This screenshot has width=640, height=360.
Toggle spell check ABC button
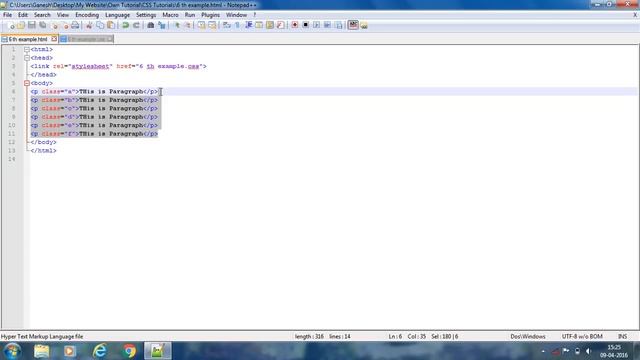pyautogui.click(x=353, y=25)
